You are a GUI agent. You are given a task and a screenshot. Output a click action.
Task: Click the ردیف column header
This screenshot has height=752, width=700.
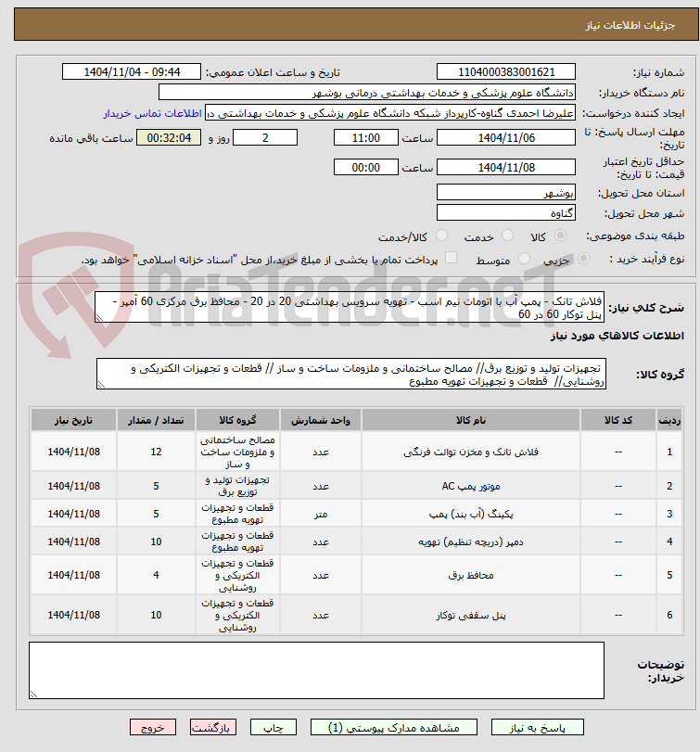pyautogui.click(x=669, y=420)
